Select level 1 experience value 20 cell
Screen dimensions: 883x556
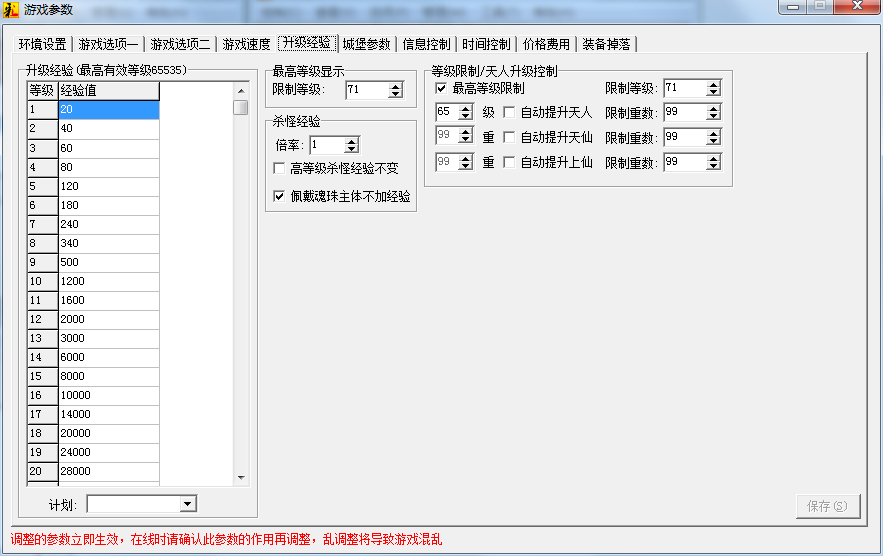tap(108, 110)
